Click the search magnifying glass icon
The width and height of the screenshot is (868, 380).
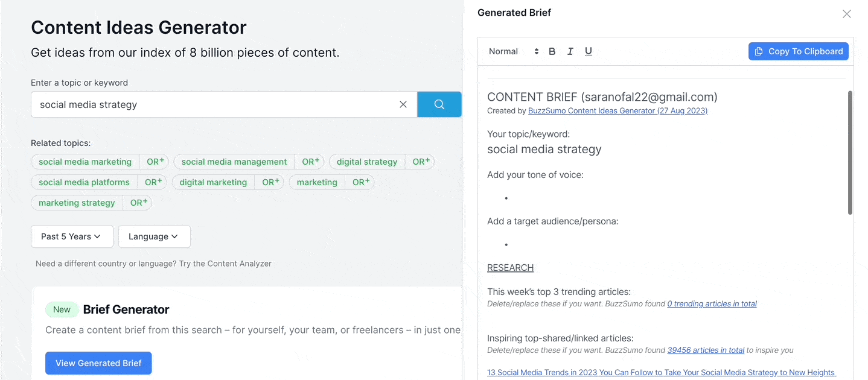[x=439, y=104]
